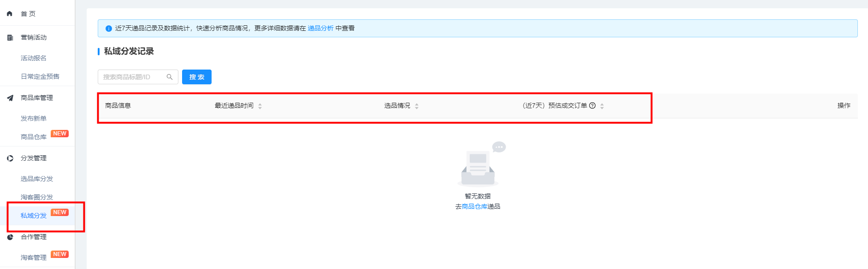
Task: Click the home icon in sidebar
Action: (x=10, y=14)
